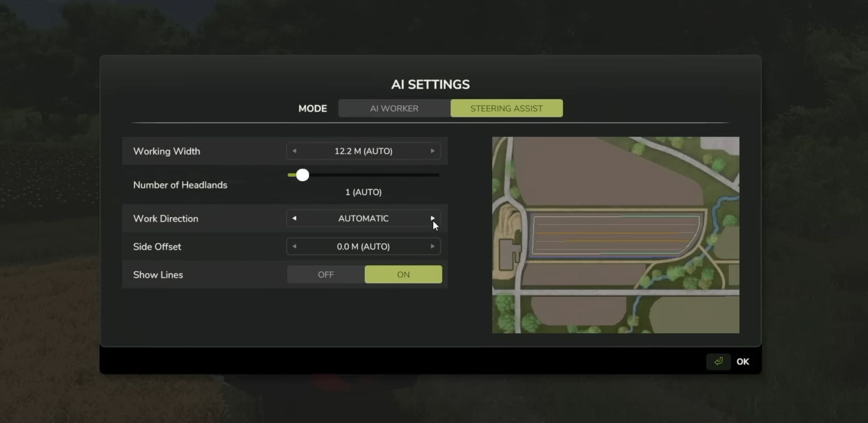
Task: Click the Show Lines row label
Action: [x=158, y=275]
